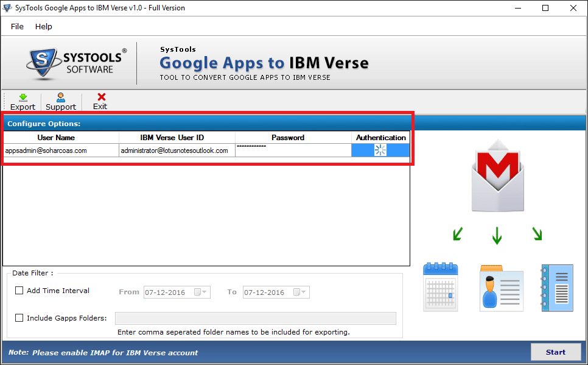Click the User Name column header
Screen dimensions: 588x365
pos(61,138)
